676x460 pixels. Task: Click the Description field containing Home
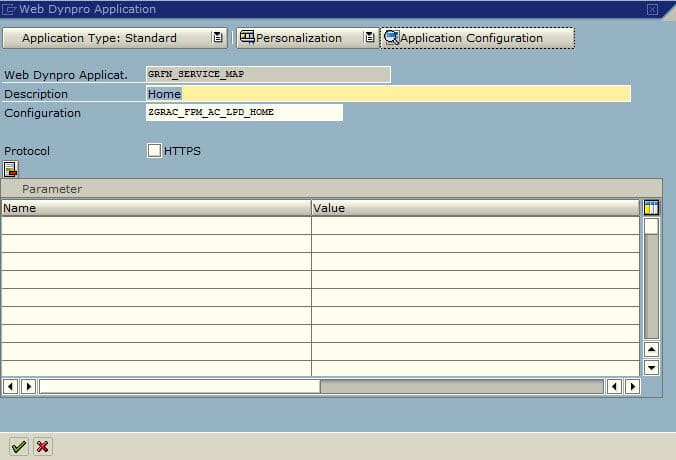[388, 94]
